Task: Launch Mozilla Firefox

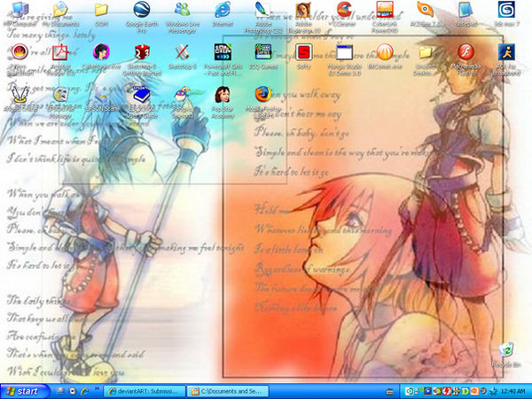Action: point(263,102)
